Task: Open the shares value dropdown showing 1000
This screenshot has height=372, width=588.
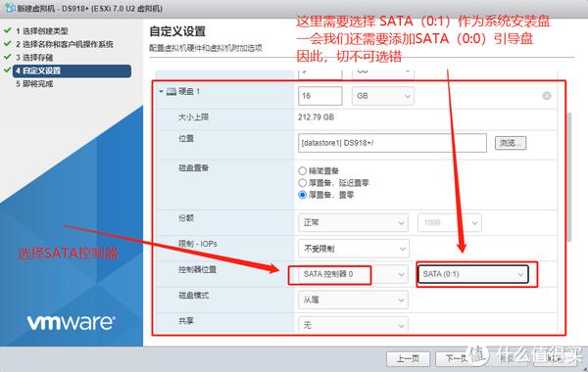Action: [x=450, y=222]
